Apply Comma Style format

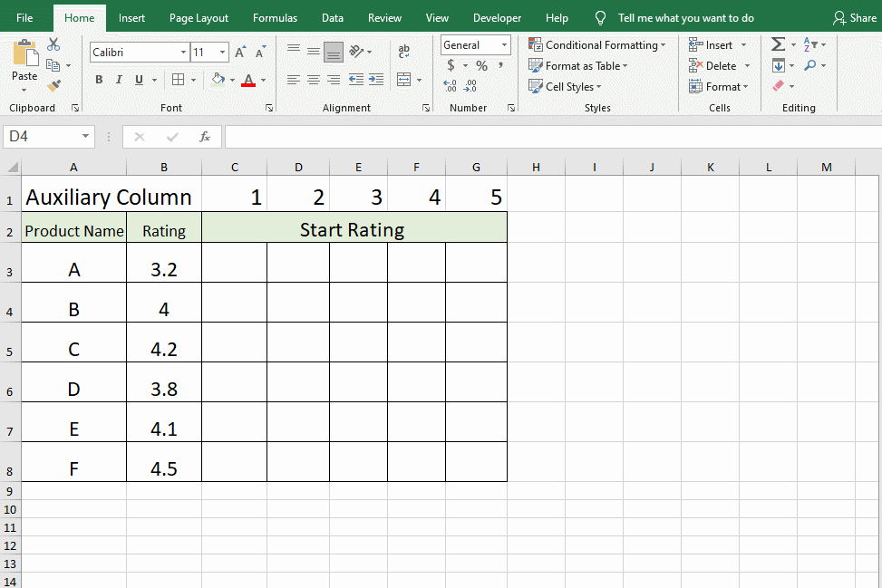500,66
